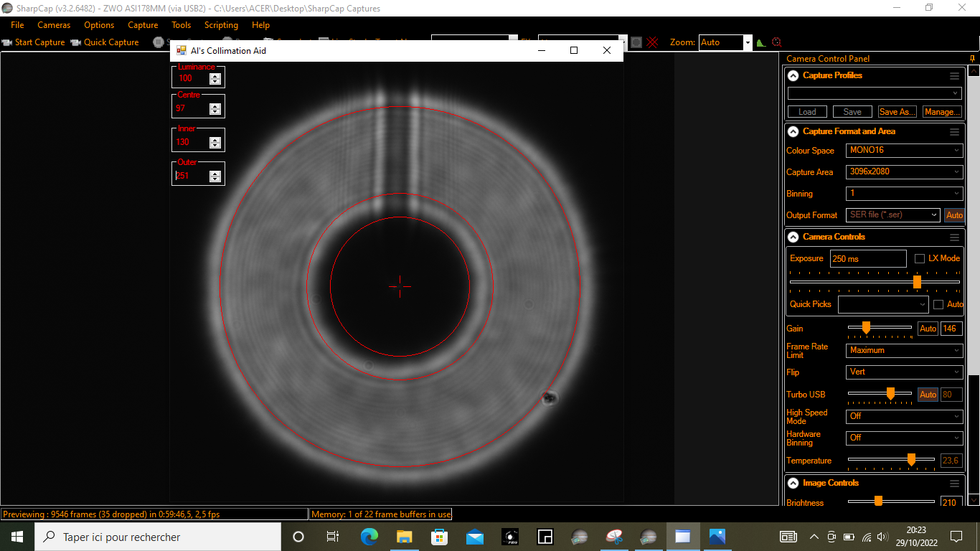The height and width of the screenshot is (551, 980).
Task: Open File Explorer from taskbar
Action: pos(404,537)
